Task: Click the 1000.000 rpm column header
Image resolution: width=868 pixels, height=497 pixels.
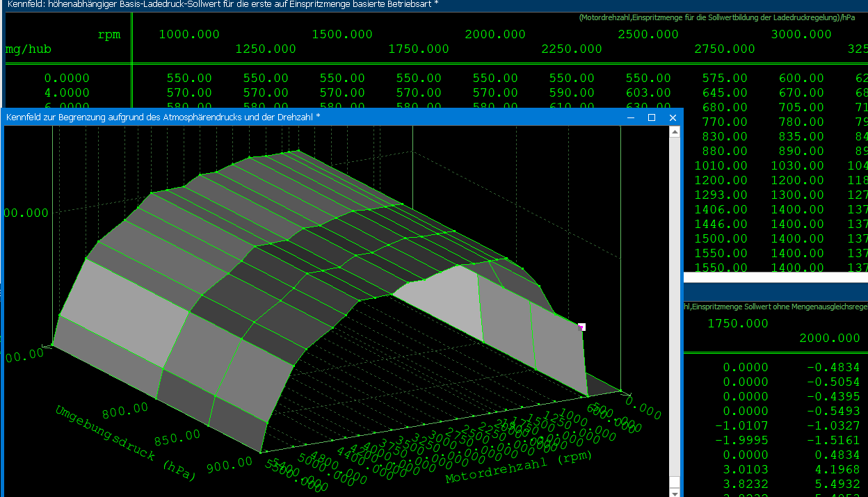Action: click(x=189, y=35)
